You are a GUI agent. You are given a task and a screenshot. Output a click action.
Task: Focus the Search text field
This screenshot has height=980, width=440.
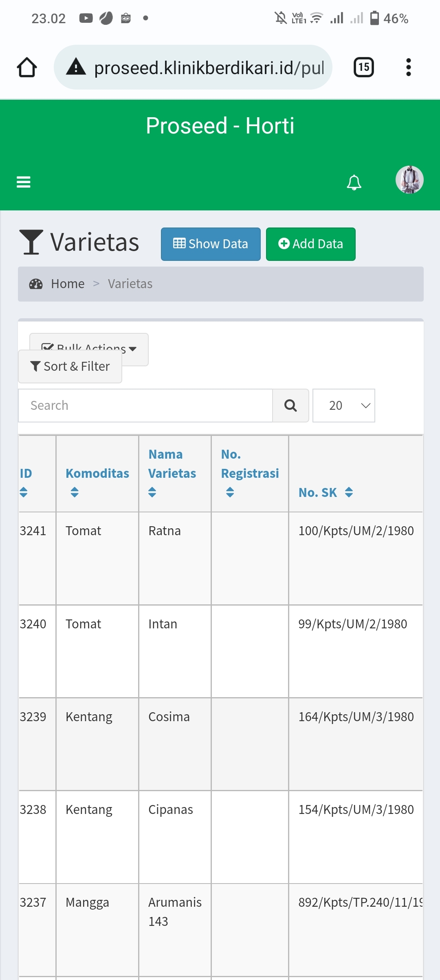145,405
